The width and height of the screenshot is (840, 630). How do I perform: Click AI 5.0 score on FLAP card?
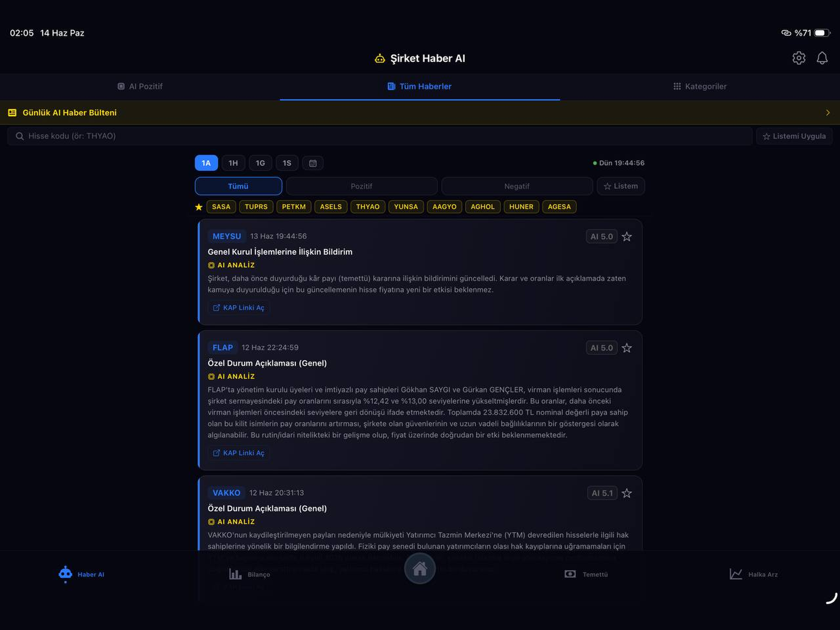(601, 348)
